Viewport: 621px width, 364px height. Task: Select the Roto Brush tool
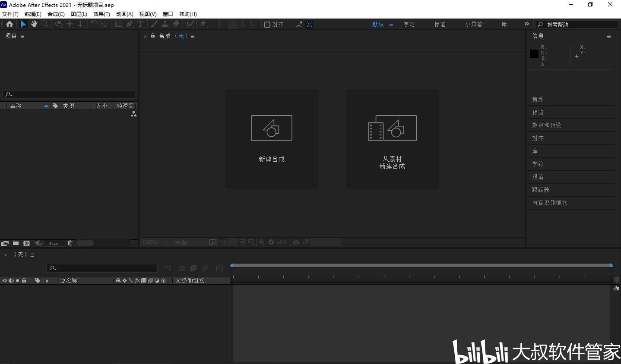pos(190,24)
